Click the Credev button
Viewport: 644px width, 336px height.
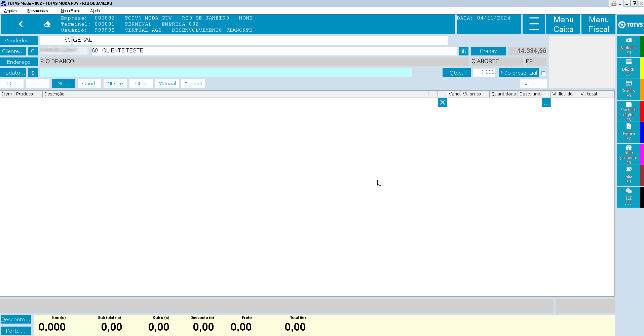pos(488,51)
